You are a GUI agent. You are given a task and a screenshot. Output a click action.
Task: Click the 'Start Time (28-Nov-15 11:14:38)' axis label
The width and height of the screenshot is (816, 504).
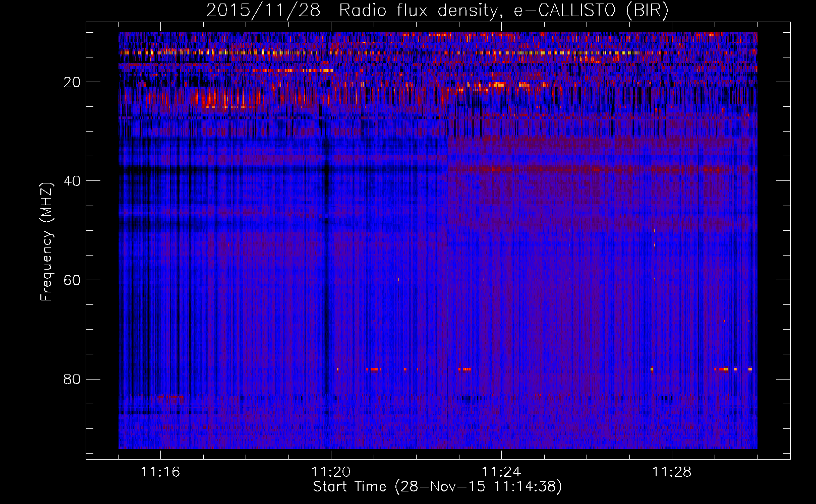[x=437, y=487]
